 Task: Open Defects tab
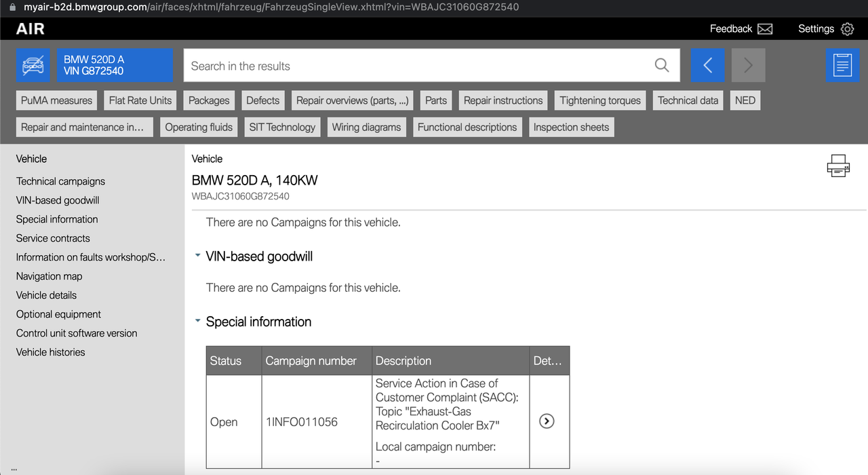262,100
